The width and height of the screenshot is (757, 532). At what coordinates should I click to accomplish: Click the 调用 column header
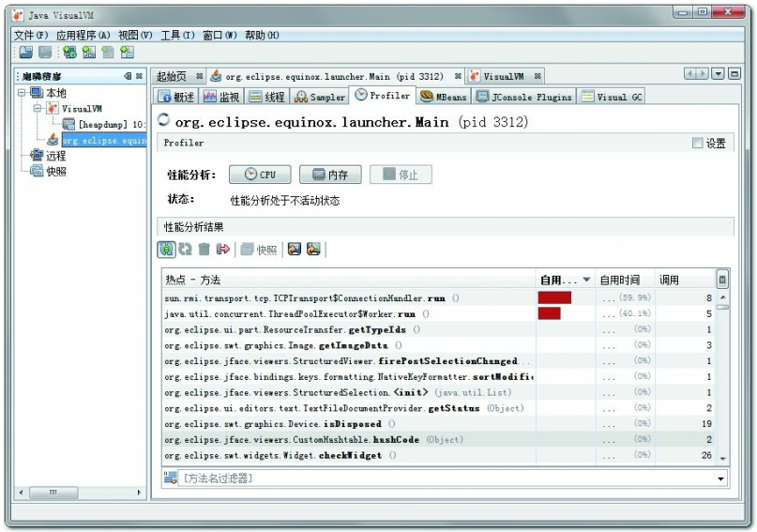tap(685, 280)
